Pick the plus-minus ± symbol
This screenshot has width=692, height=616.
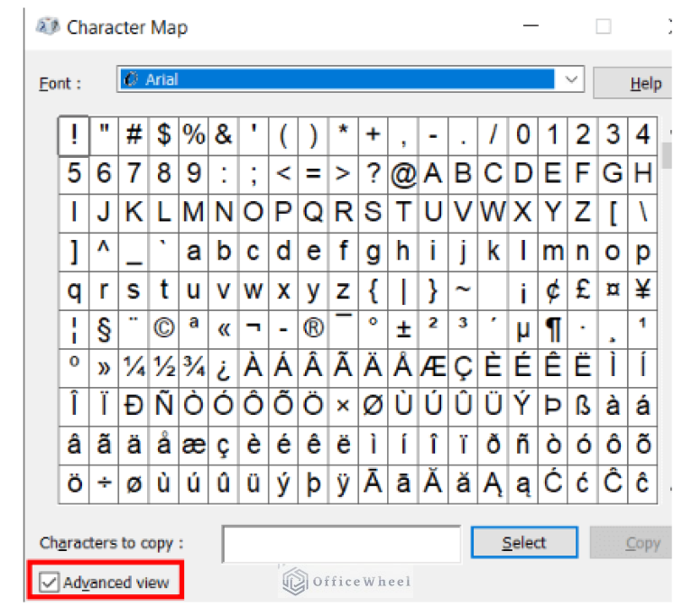(x=402, y=330)
